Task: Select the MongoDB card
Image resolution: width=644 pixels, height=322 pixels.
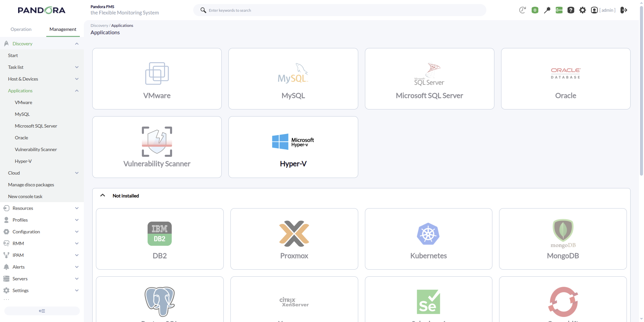Action: [x=563, y=239]
